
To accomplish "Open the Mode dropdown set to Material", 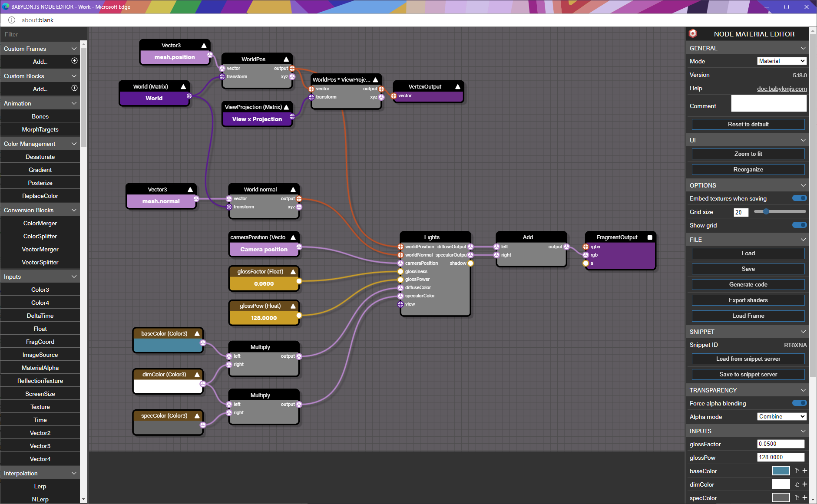I will click(x=782, y=61).
